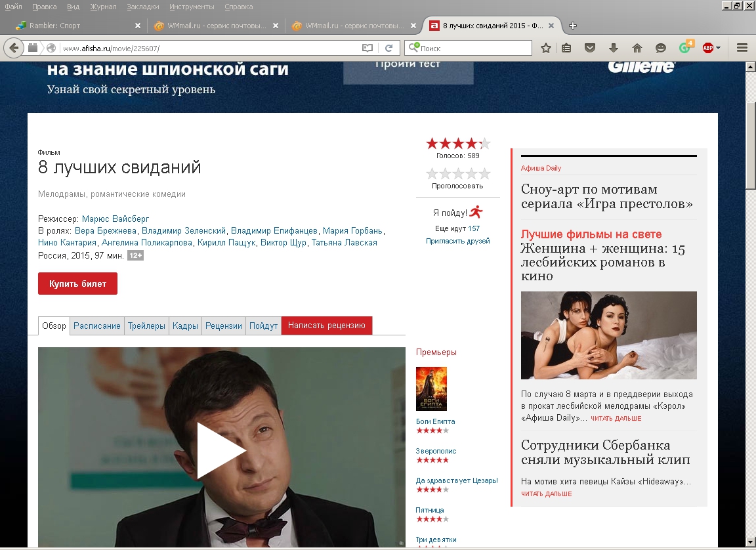Image resolution: width=756 pixels, height=550 pixels.
Task: Rate the film with the fifth empty star
Action: 484,173
